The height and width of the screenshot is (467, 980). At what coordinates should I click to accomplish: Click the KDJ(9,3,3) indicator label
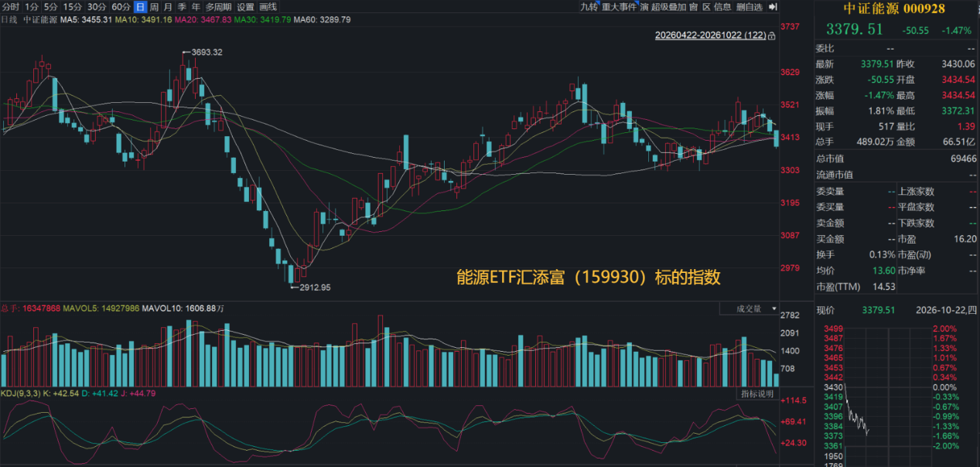click(22, 394)
